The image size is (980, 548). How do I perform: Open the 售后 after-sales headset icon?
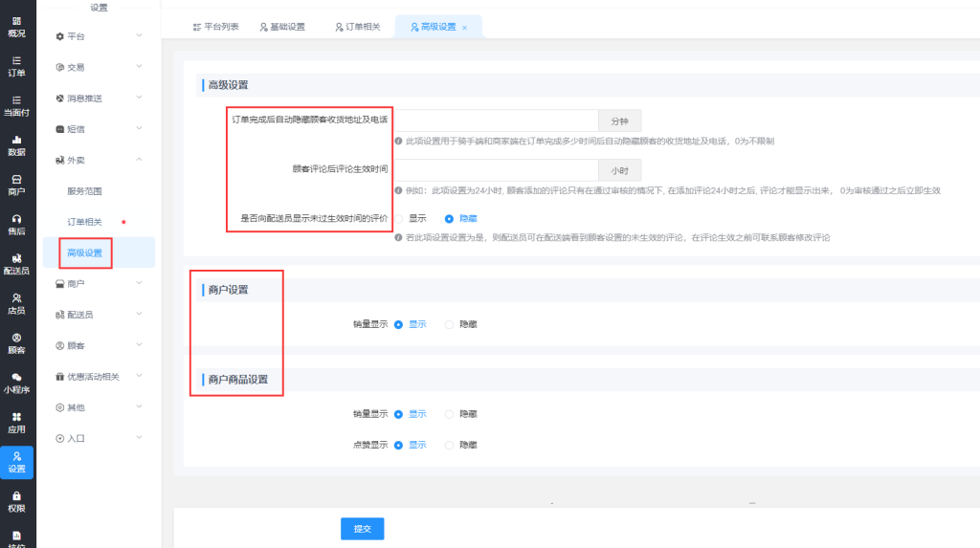pos(16,224)
